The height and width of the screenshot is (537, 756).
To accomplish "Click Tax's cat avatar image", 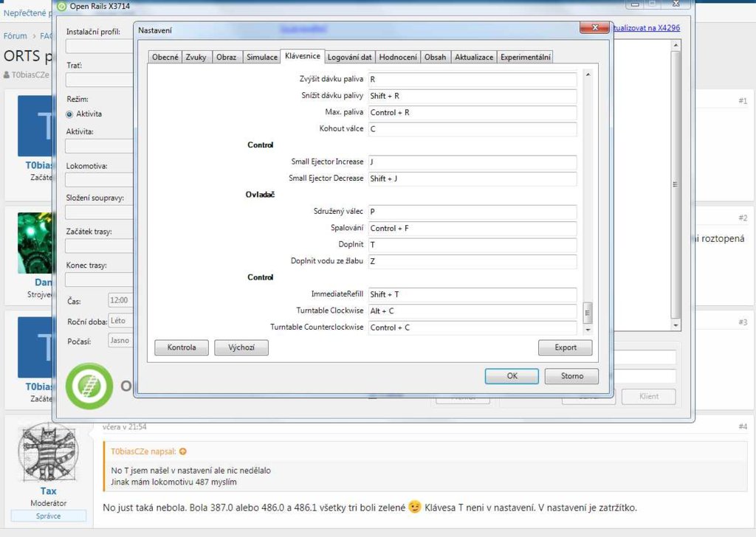I will (x=48, y=454).
